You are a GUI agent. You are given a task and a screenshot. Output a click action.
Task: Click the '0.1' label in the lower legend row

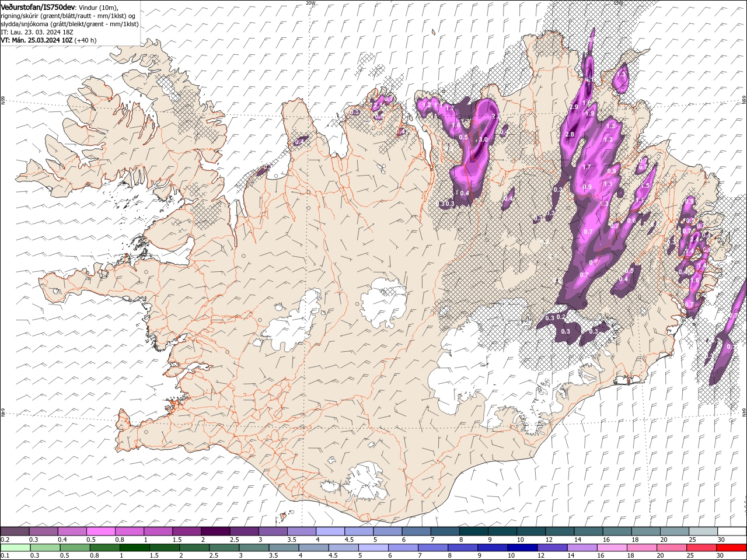5,556
